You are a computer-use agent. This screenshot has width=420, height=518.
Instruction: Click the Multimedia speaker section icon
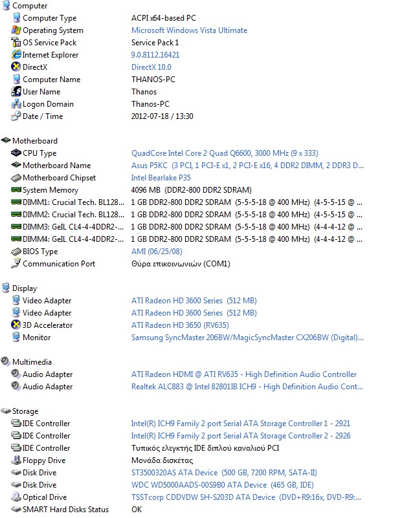tap(6, 362)
